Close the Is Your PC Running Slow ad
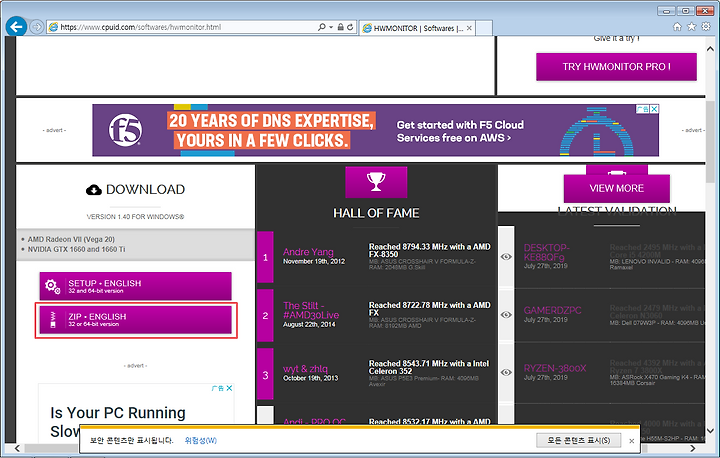The width and height of the screenshot is (720, 458). 229,388
